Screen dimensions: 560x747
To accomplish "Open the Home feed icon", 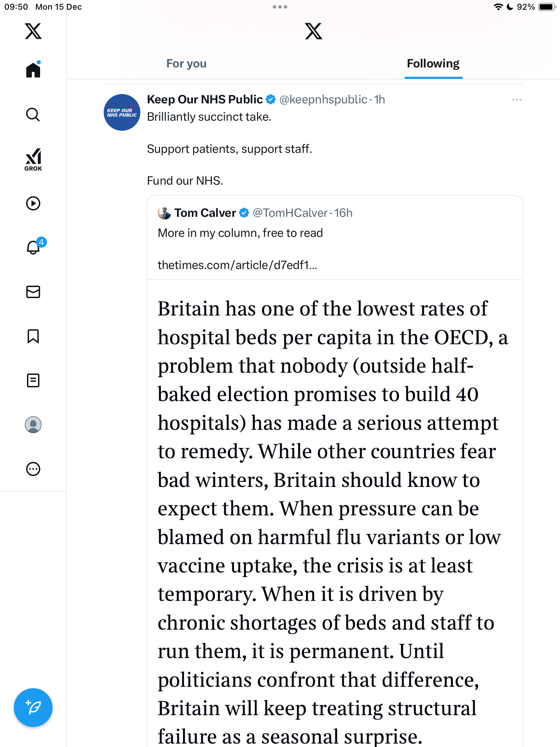I will pos(33,70).
